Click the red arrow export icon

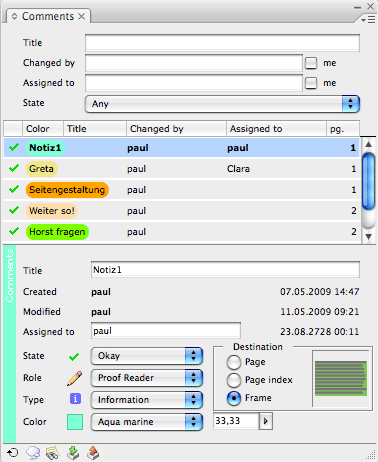click(93, 453)
